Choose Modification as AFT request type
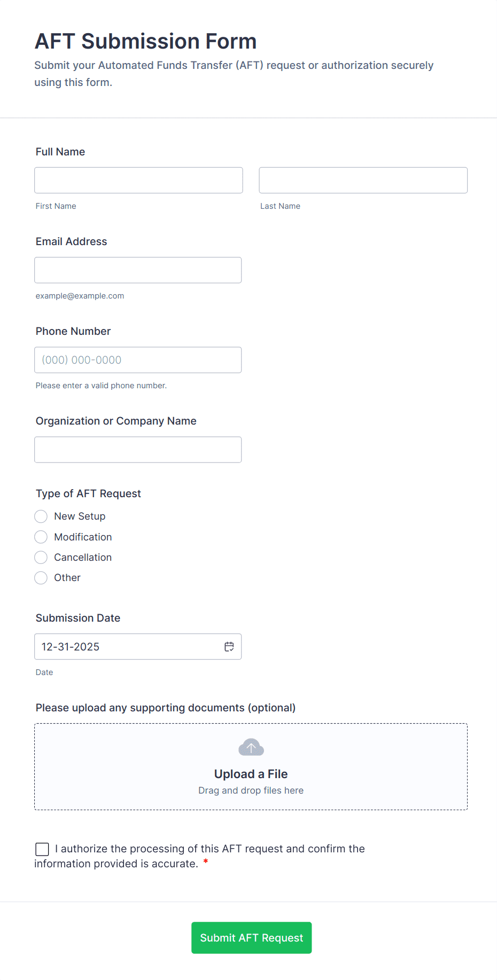The height and width of the screenshot is (980, 497). point(41,537)
